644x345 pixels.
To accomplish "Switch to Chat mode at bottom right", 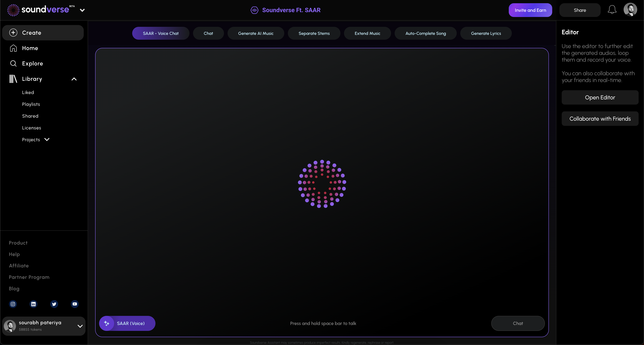I will (518, 323).
